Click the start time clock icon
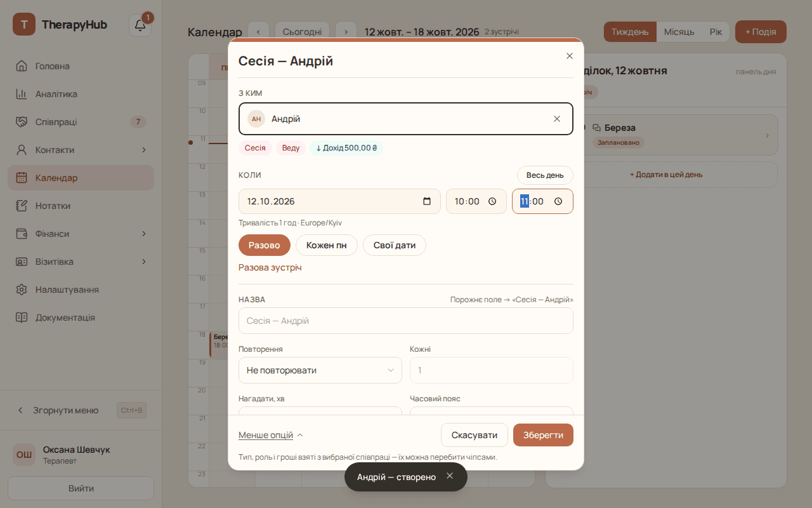This screenshot has width=812, height=508. [492, 201]
